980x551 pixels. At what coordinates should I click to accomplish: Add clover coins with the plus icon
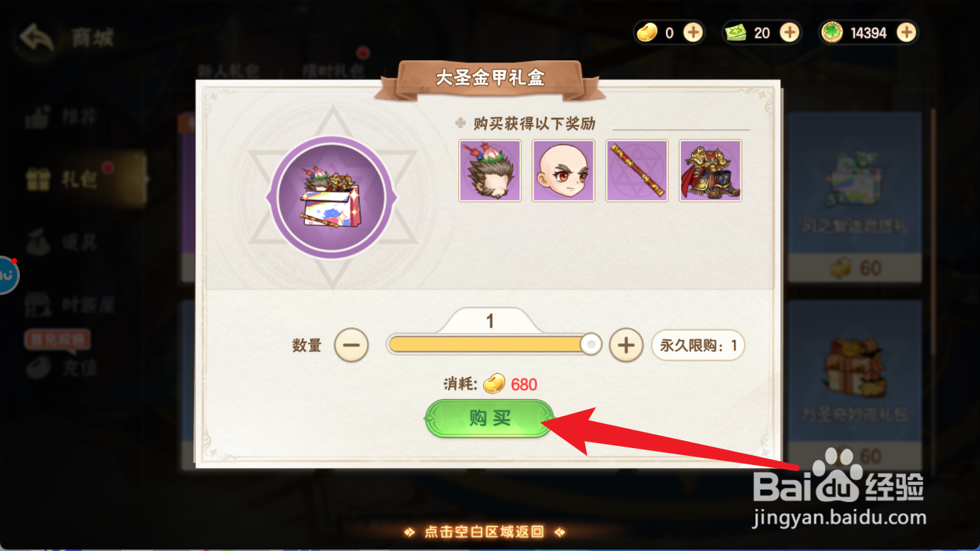(x=905, y=32)
